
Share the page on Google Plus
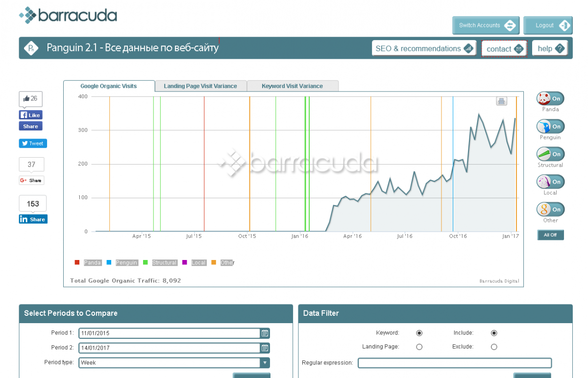[x=31, y=180]
